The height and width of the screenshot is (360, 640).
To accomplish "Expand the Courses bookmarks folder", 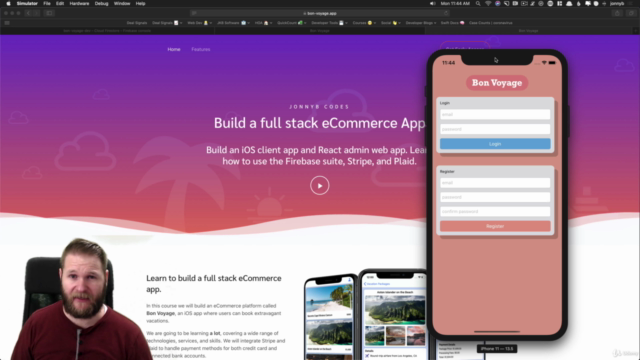I will [x=364, y=23].
